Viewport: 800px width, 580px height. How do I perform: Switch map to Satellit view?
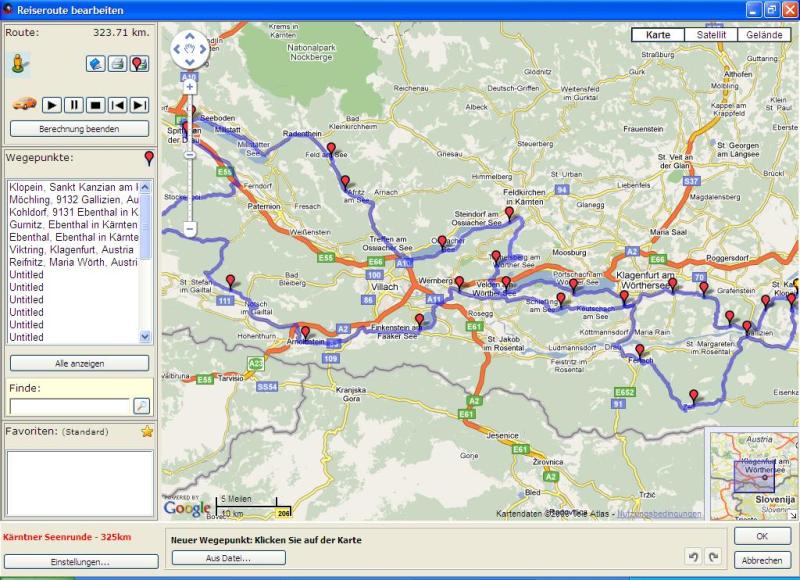(711, 35)
